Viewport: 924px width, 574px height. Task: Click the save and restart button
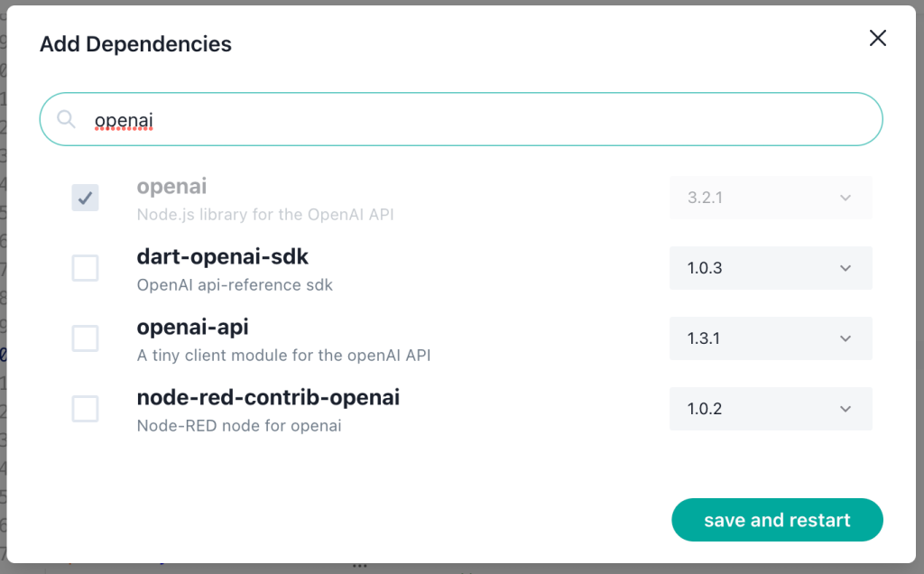click(777, 520)
